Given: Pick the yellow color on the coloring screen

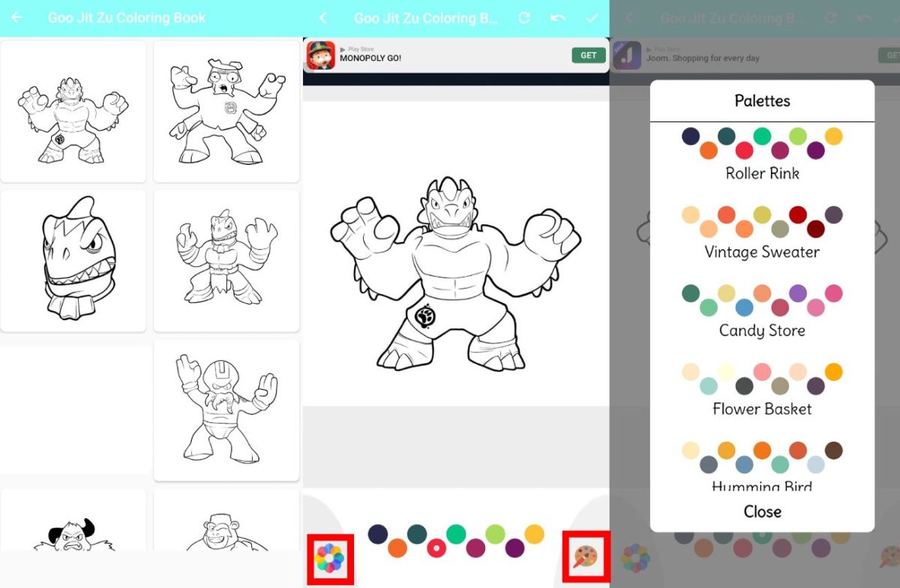Looking at the screenshot, I should click(534, 534).
